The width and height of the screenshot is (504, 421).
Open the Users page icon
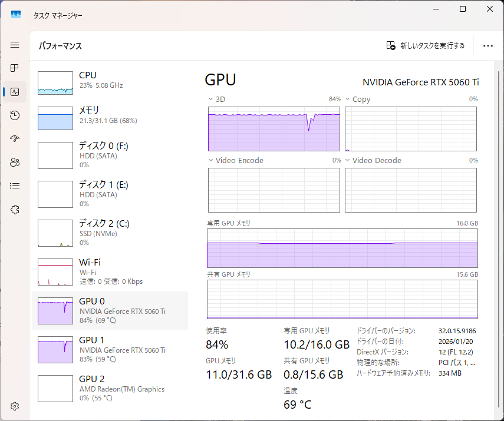pyautogui.click(x=15, y=162)
